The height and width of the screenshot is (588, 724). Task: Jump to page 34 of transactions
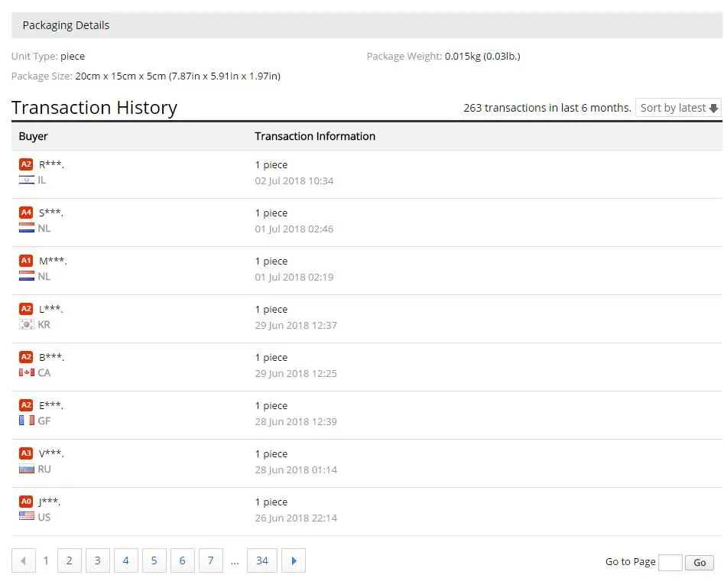pos(261,560)
